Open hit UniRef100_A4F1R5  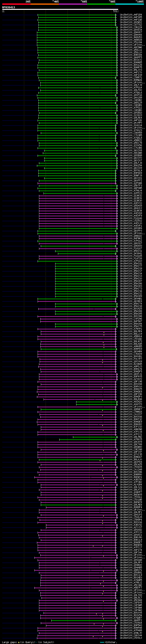[131, 17]
